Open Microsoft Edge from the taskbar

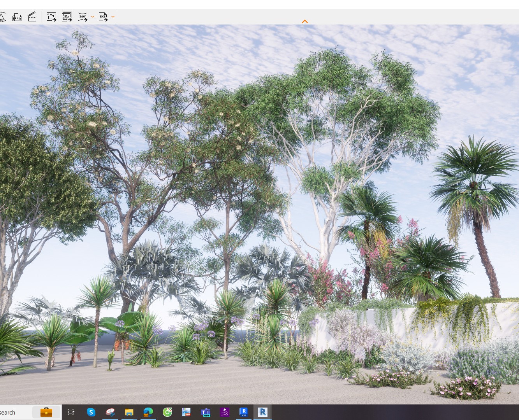(148, 412)
